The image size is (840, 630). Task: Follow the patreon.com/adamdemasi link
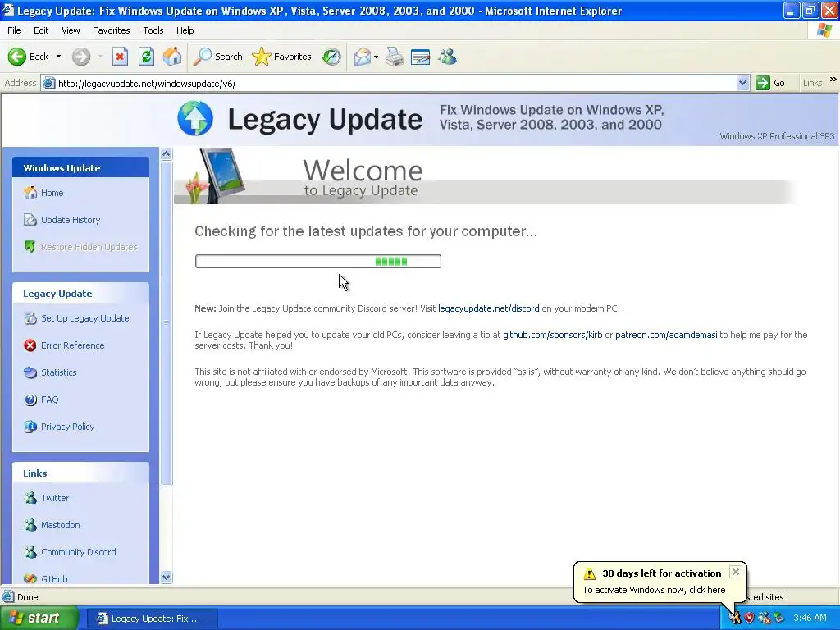click(666, 335)
